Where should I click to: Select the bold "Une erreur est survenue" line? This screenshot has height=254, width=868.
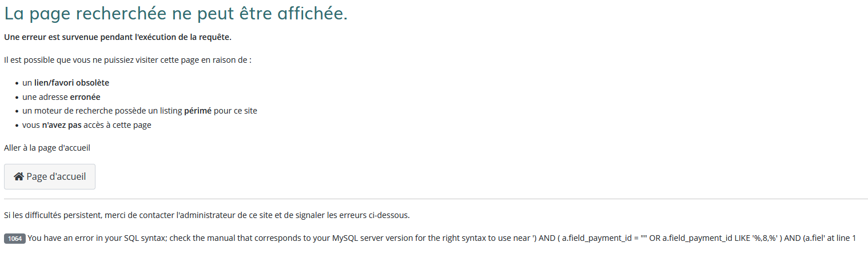pos(117,38)
